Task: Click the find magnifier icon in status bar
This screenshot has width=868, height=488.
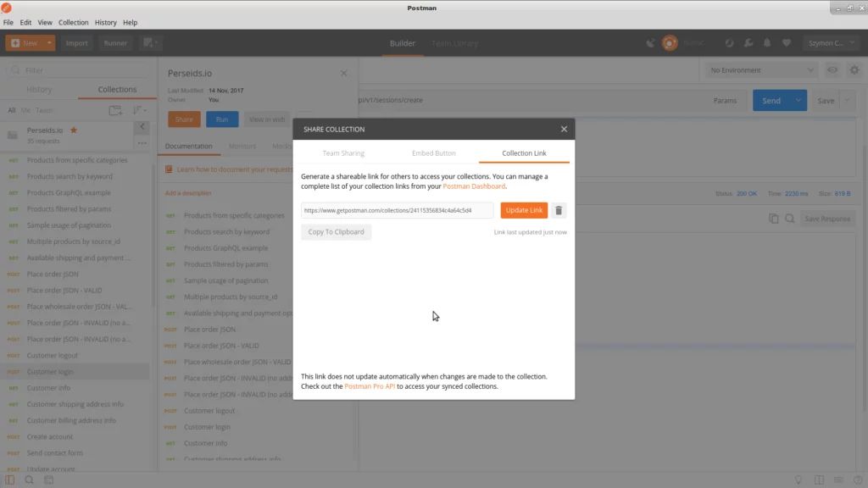Action: pyautogui.click(x=30, y=480)
